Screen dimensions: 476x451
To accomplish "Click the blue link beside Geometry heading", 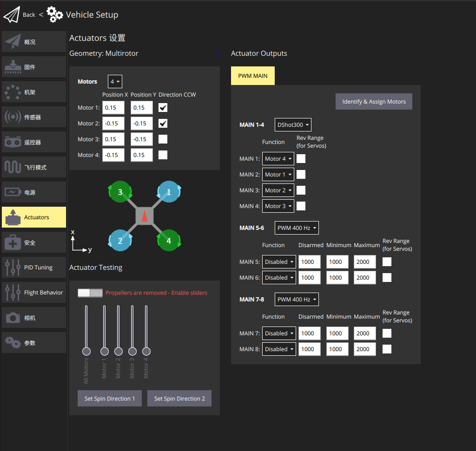I will point(218,53).
